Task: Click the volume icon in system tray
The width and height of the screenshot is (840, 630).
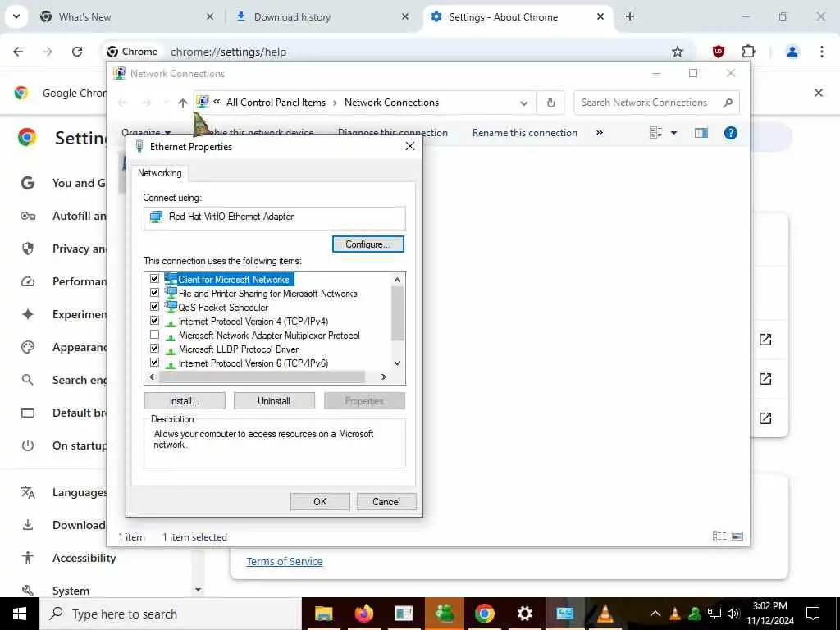Action: 733,614
